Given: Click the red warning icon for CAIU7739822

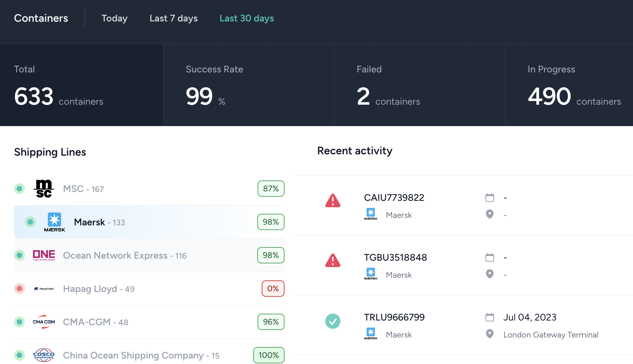Looking at the screenshot, I should coord(332,201).
